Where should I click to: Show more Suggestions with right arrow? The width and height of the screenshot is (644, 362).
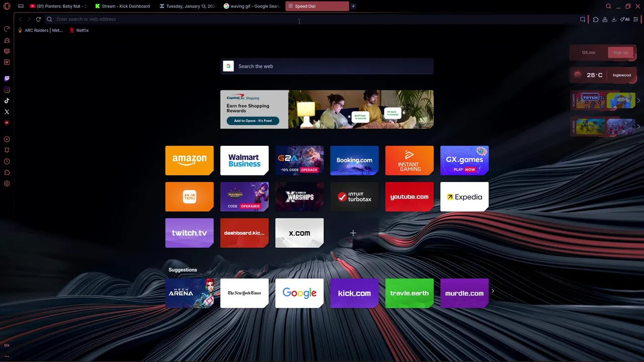493,291
